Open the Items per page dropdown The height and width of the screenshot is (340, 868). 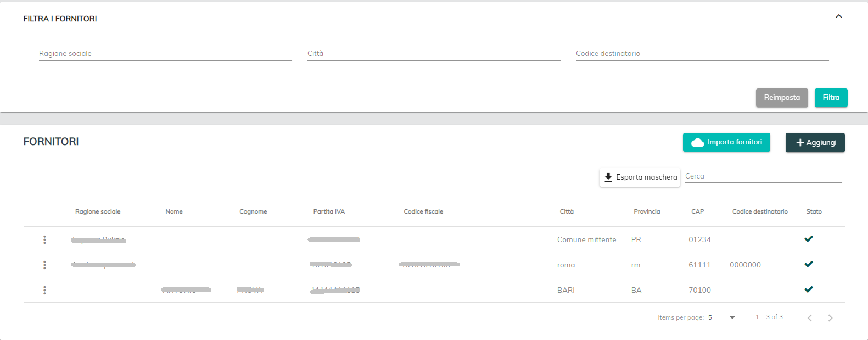(x=723, y=317)
